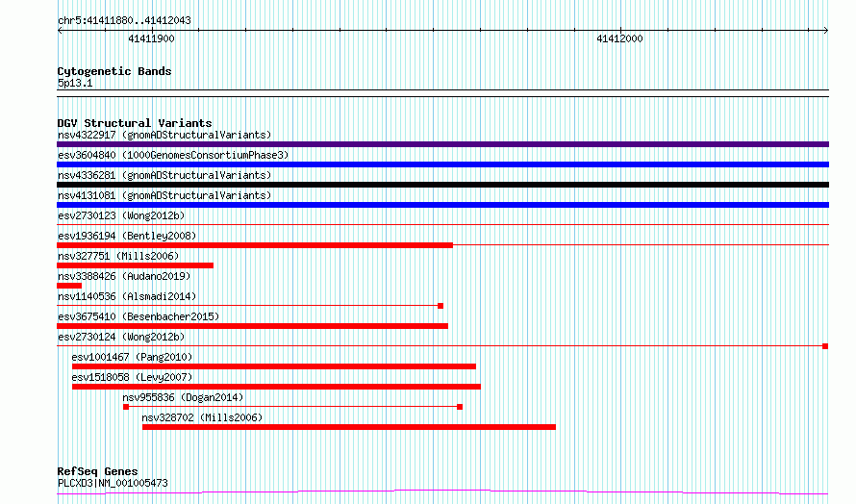The image size is (856, 504).
Task: Click the magenta PLCXD3 gene line
Action: tap(442, 492)
